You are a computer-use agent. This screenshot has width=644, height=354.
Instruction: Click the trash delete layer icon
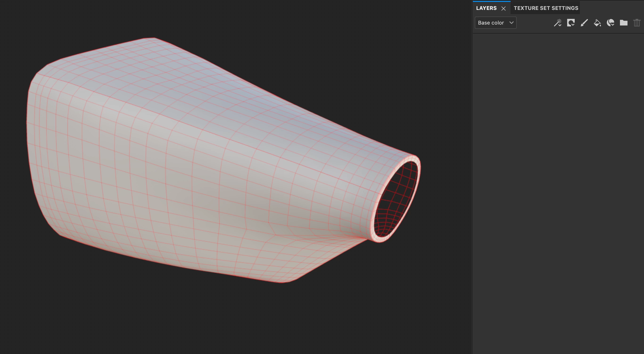636,23
